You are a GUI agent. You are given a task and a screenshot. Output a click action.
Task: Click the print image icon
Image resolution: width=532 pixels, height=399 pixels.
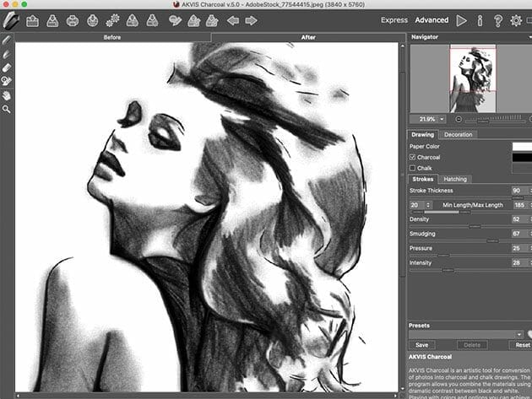(73, 20)
